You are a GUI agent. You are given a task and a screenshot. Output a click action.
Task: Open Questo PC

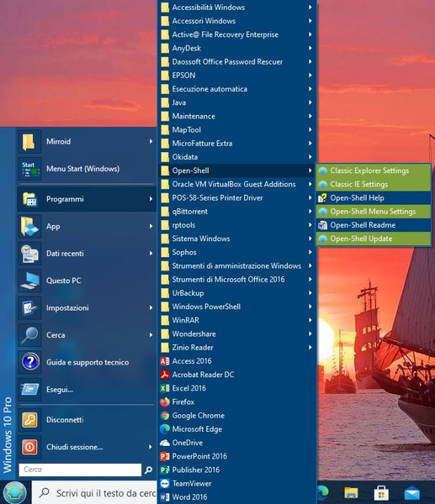pos(86,280)
